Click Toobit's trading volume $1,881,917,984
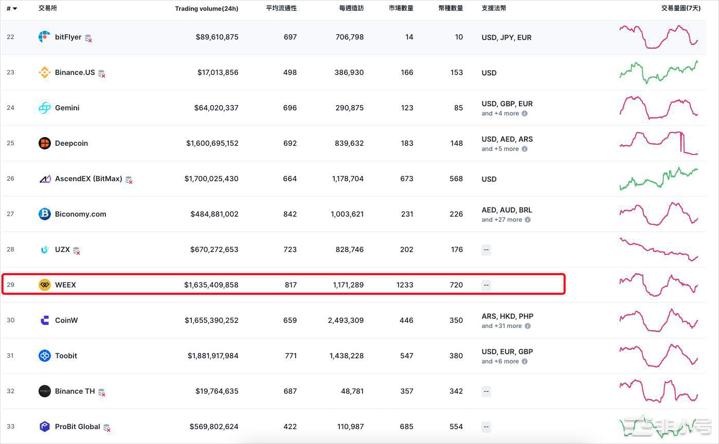 point(213,355)
